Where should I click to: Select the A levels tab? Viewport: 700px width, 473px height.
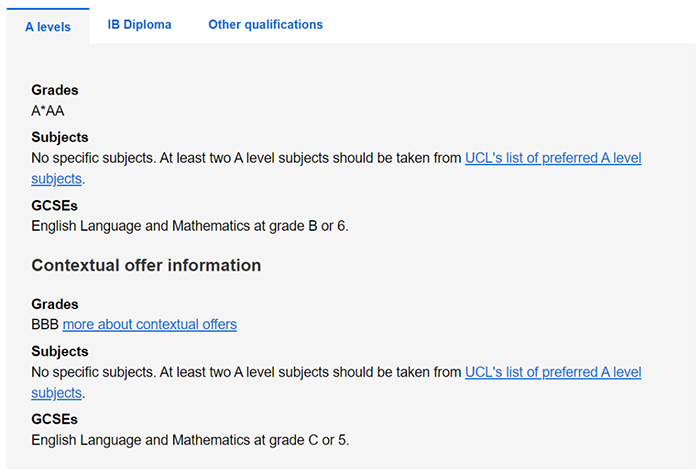pos(47,27)
